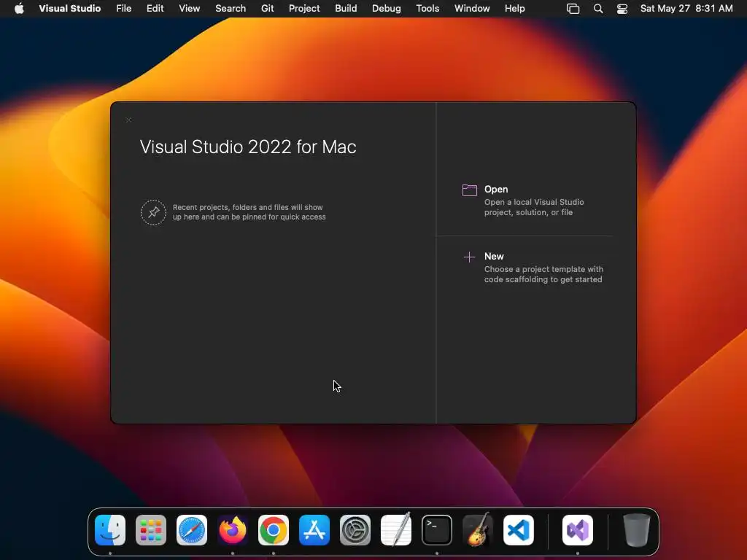Open the Edit menu
This screenshot has height=560, width=747.
[x=155, y=9]
